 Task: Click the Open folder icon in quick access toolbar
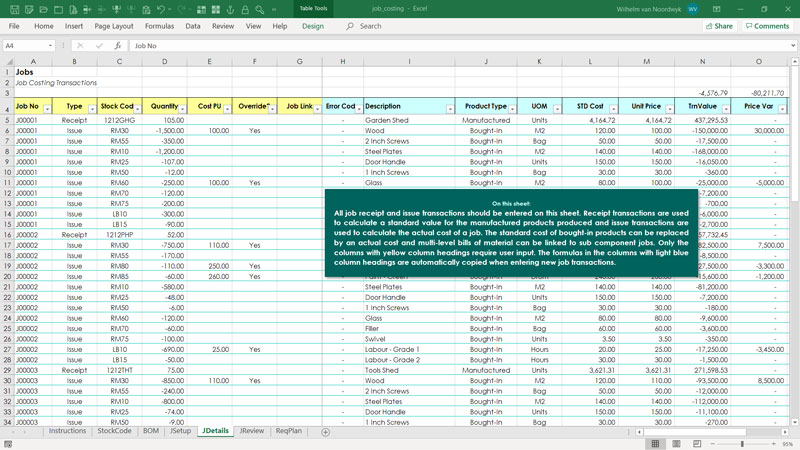(43, 9)
